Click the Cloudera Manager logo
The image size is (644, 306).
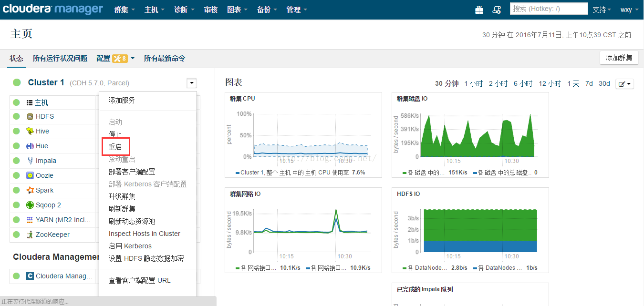[53, 9]
